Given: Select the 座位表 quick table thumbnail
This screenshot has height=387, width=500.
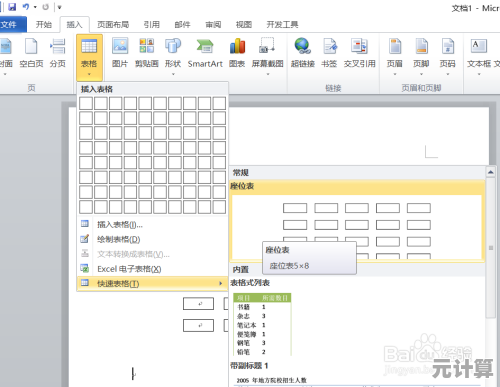Looking at the screenshot, I should tap(357, 227).
